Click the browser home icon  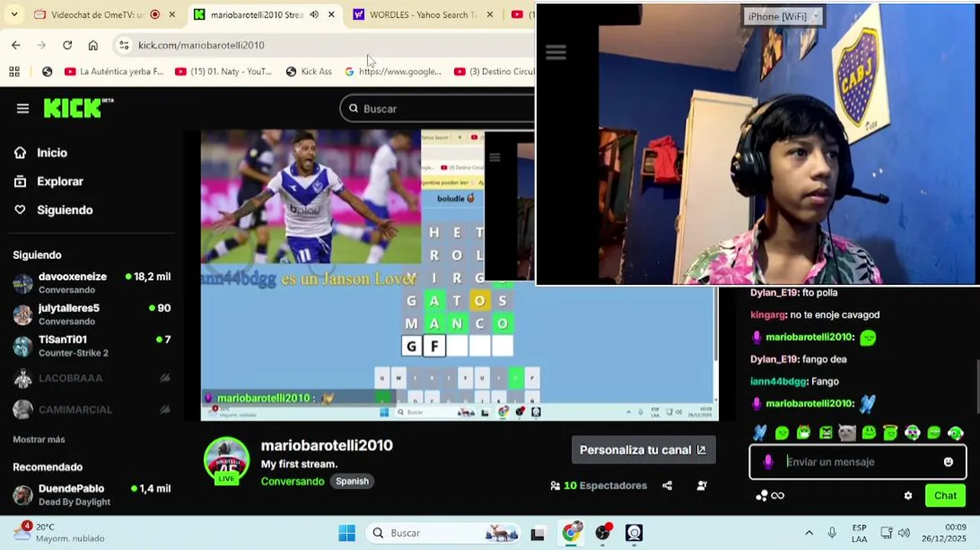click(x=93, y=45)
